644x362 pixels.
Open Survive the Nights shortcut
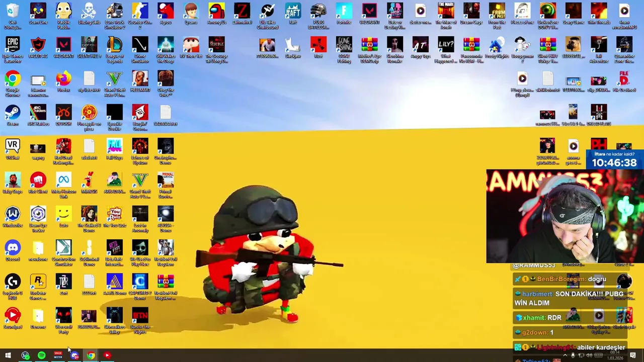tap(140, 321)
